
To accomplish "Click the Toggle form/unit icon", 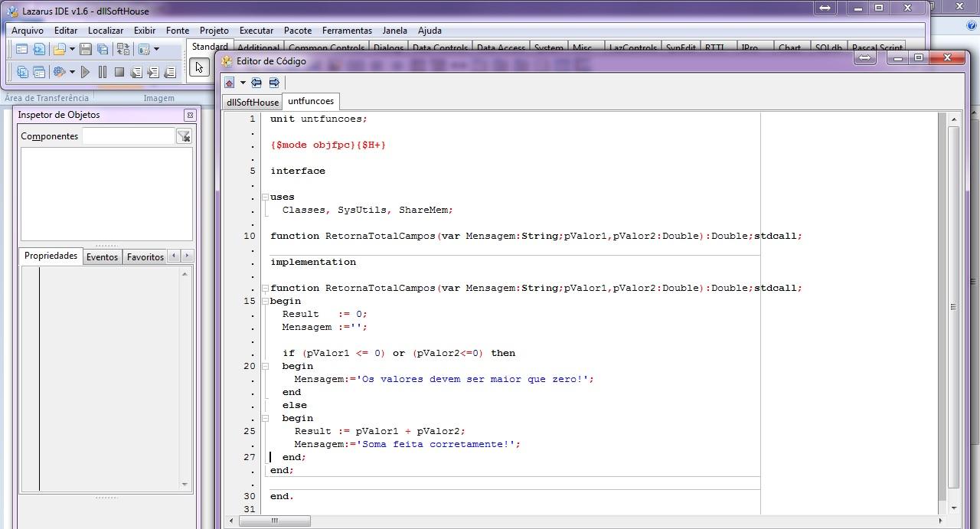I will click(122, 49).
